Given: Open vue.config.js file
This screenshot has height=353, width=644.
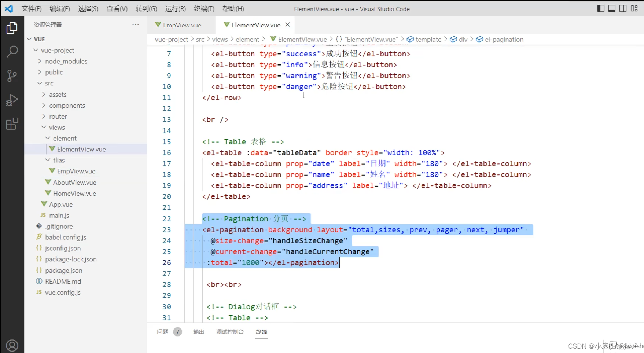Looking at the screenshot, I should [x=86, y=292].
